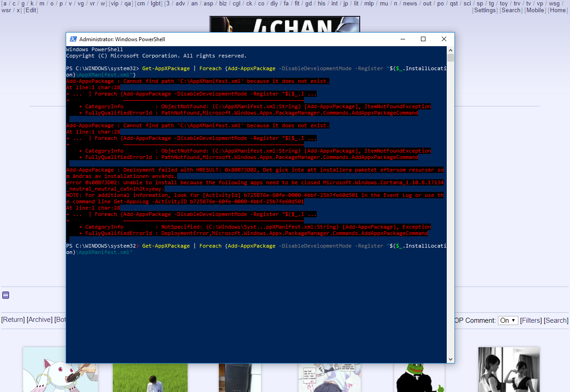
Task: Click PowerShell scrollbar down arrow
Action: (x=450, y=359)
